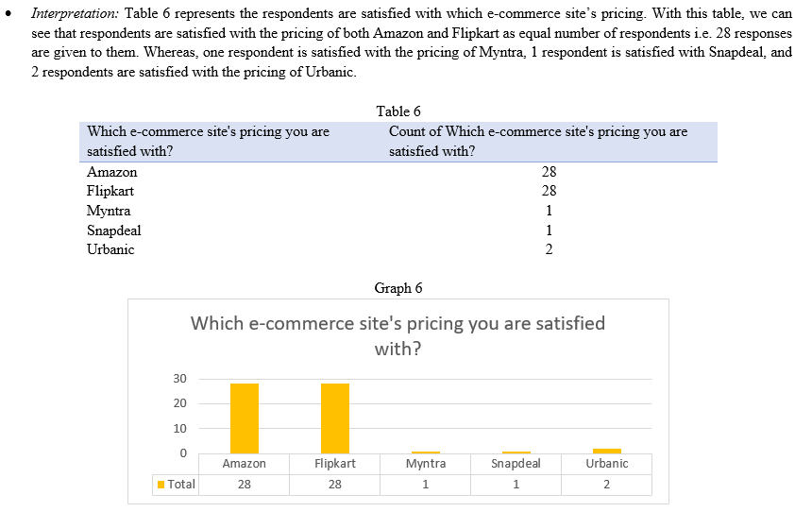Click the yellow Total legend swatch
Viewport: 812px width, 512px height.
pos(161,485)
